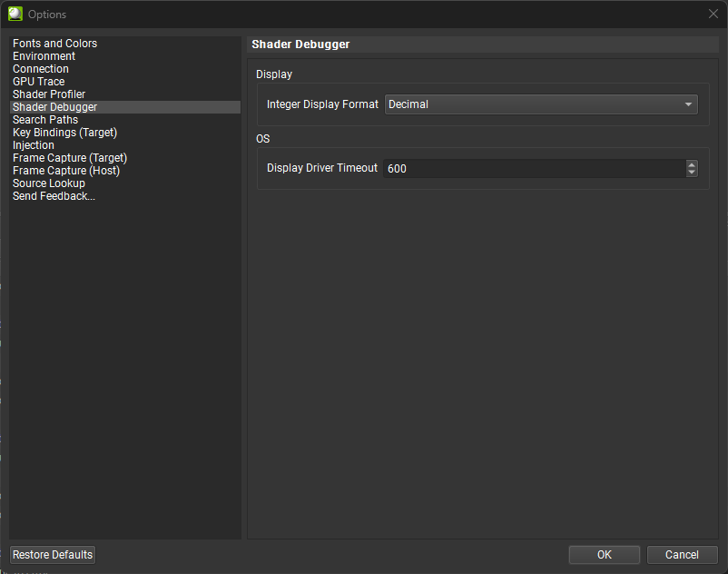Open Environment settings
Image resolution: width=728 pixels, height=574 pixels.
(44, 55)
